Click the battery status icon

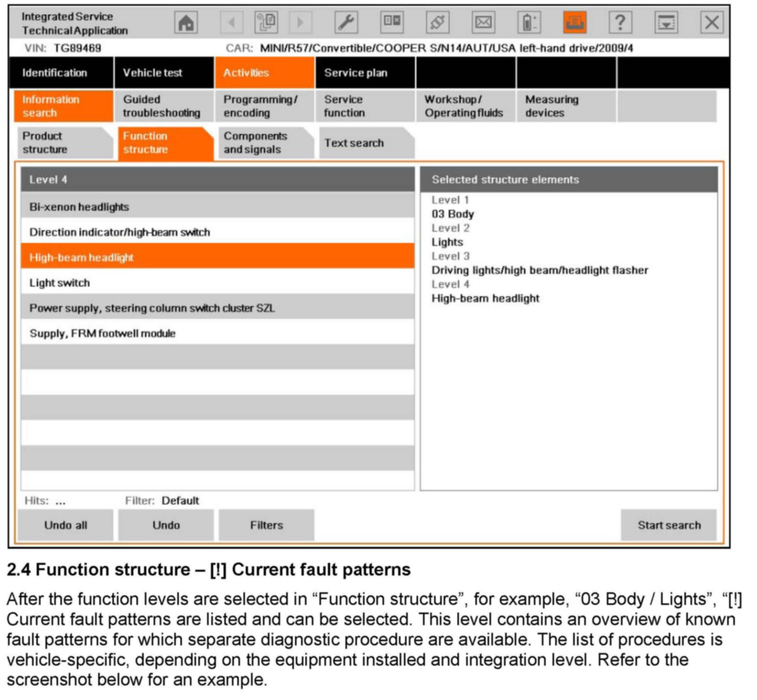click(x=529, y=23)
